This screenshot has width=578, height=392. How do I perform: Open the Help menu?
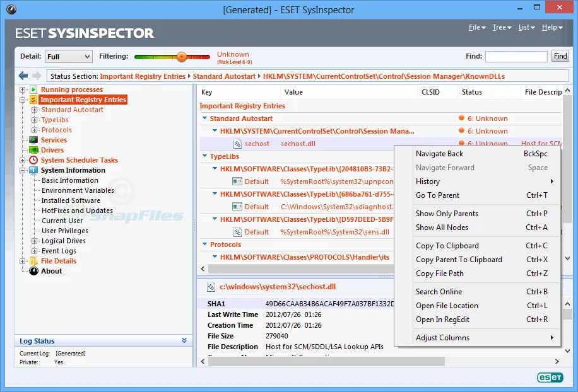[x=552, y=27]
